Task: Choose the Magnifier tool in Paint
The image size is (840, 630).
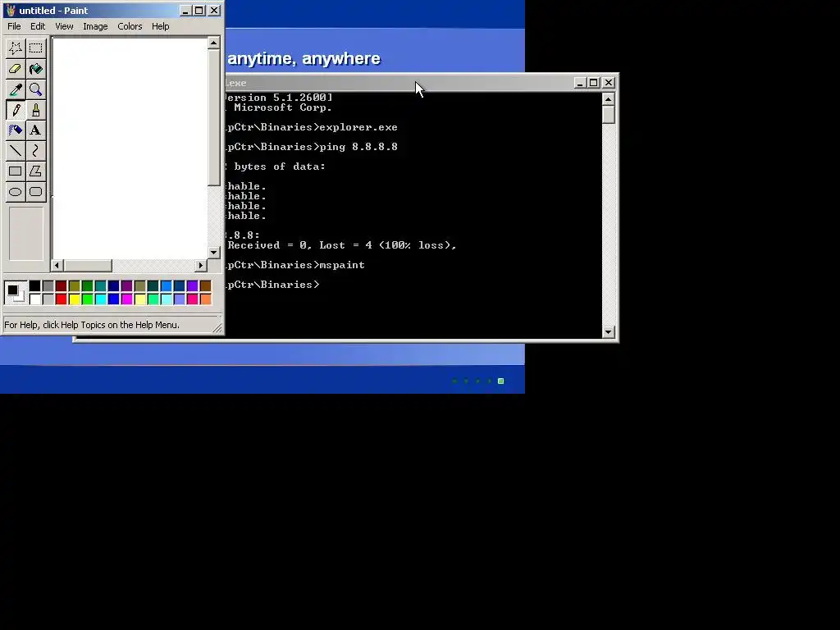Action: point(36,89)
